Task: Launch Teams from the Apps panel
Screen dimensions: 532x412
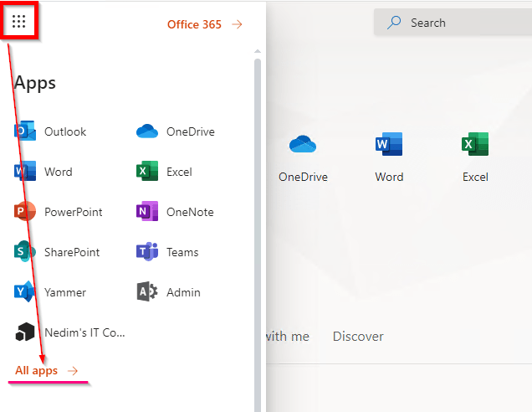Action: (x=168, y=252)
